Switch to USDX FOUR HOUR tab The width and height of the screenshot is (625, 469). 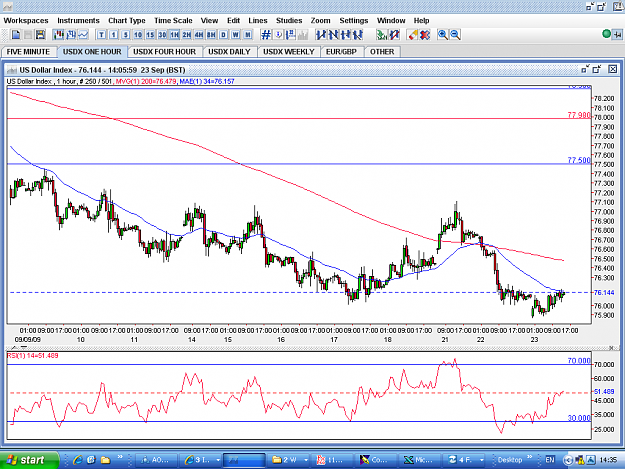click(x=164, y=52)
